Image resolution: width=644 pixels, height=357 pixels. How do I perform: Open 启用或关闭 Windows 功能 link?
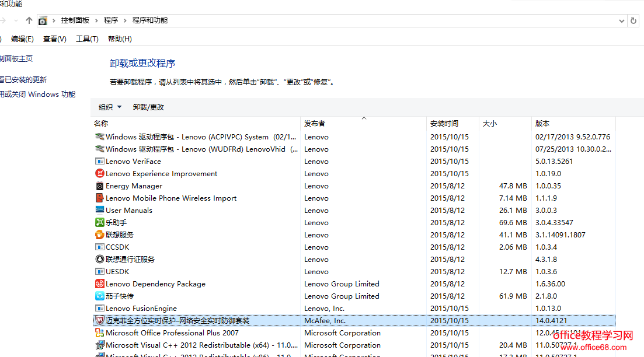point(38,94)
